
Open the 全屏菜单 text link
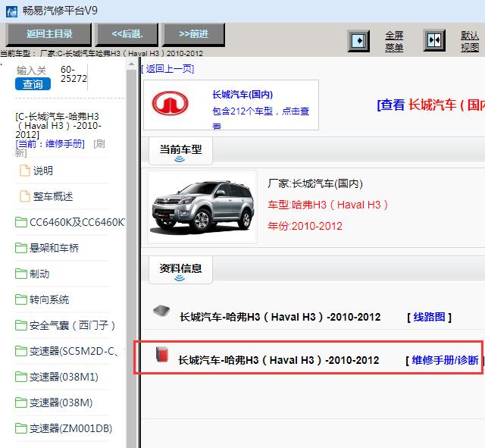point(394,42)
